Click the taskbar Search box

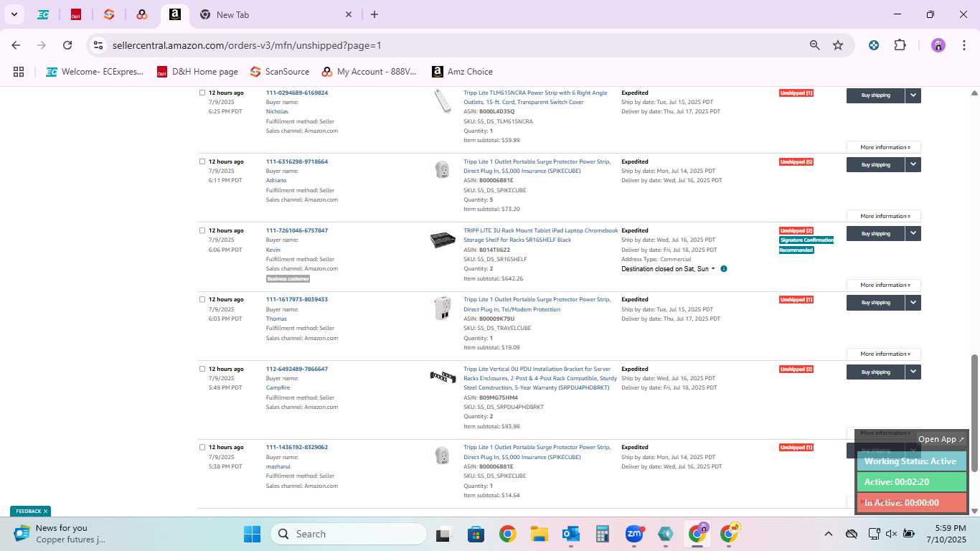pos(349,534)
